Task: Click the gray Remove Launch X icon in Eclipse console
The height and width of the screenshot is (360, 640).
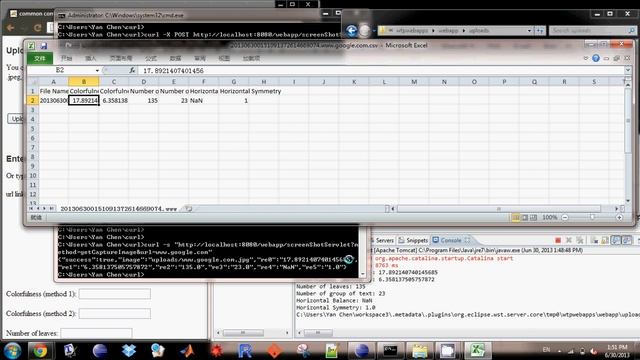Action: point(569,240)
